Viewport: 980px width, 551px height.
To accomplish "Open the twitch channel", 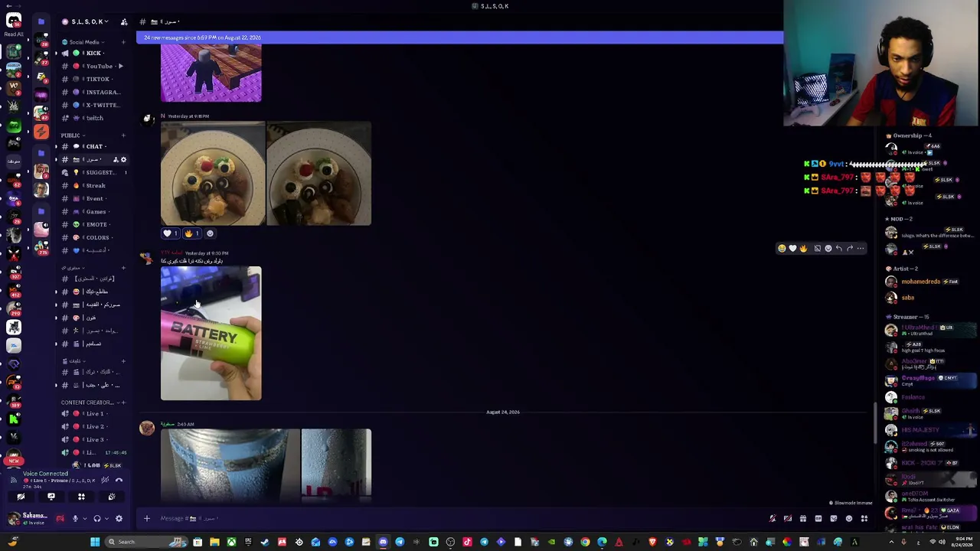I will pyautogui.click(x=93, y=118).
